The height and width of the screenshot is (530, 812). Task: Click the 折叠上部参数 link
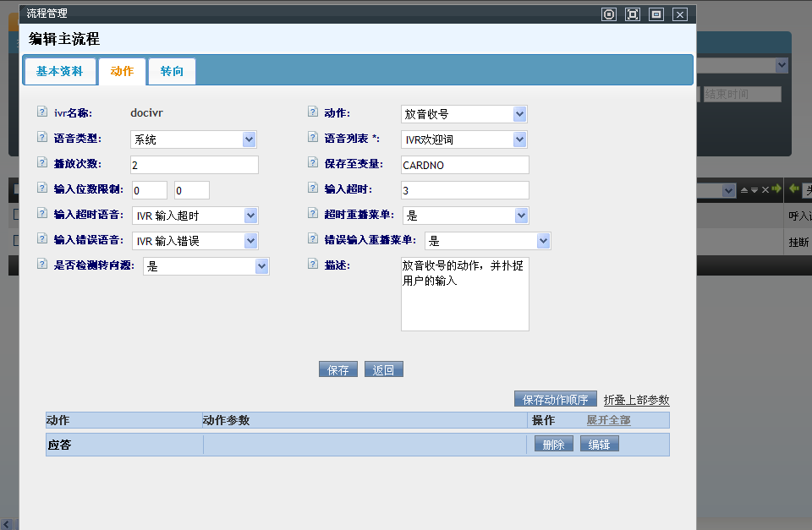pos(636,400)
